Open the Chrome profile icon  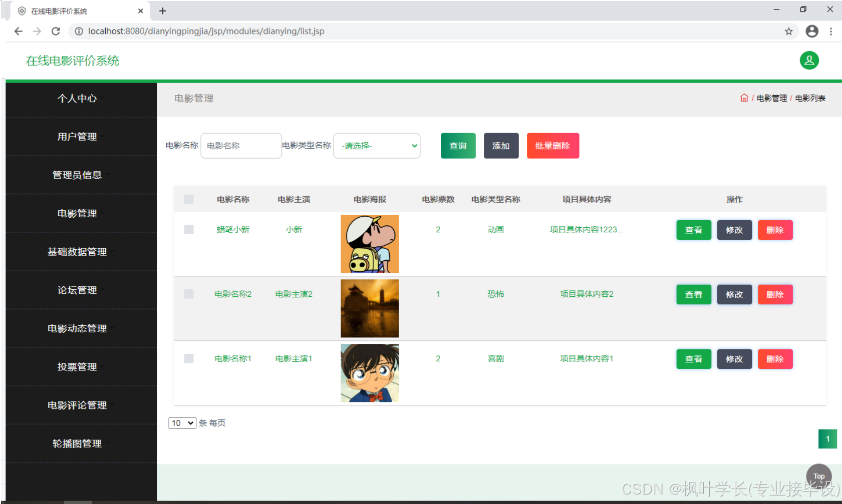[812, 31]
